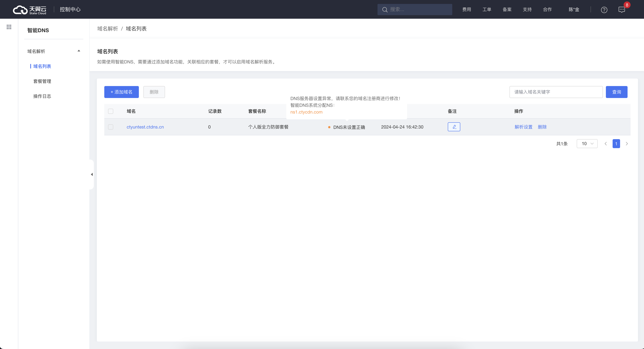
Task: Click the search magnifier icon in top bar
Action: click(x=385, y=9)
